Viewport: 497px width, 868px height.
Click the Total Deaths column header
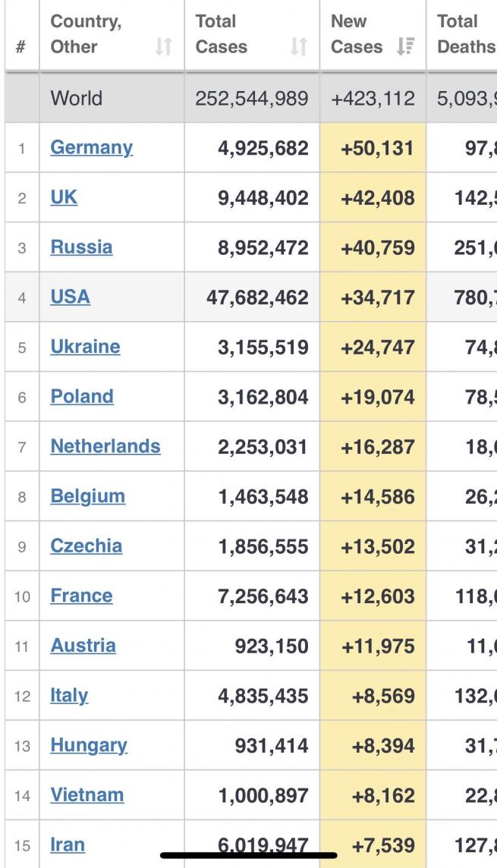coord(465,34)
